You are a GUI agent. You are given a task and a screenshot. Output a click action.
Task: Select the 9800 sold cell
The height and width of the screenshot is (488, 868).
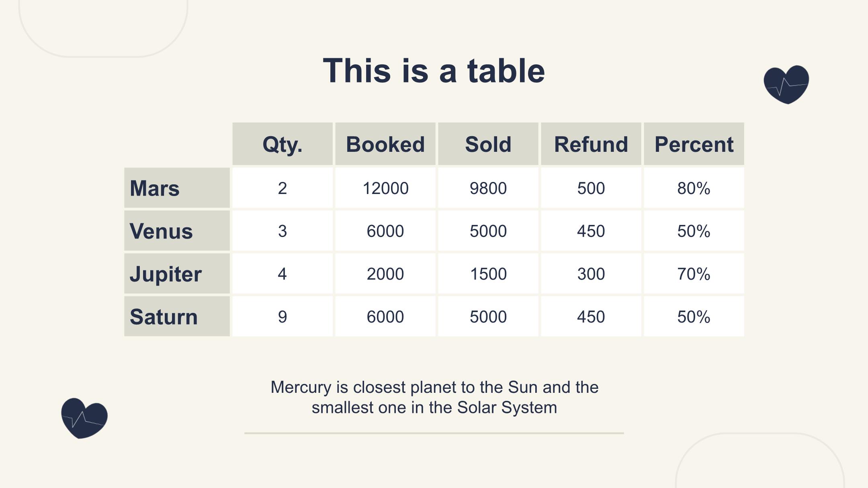click(x=488, y=188)
